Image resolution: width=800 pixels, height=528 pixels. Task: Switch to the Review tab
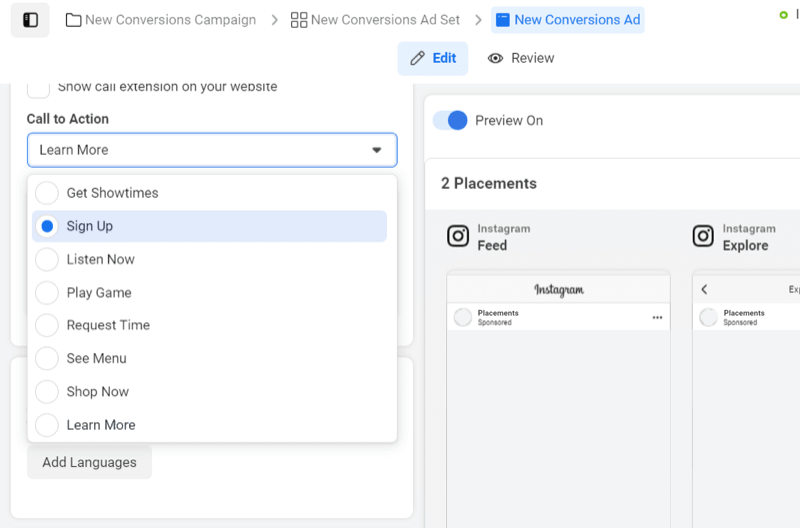tap(521, 58)
